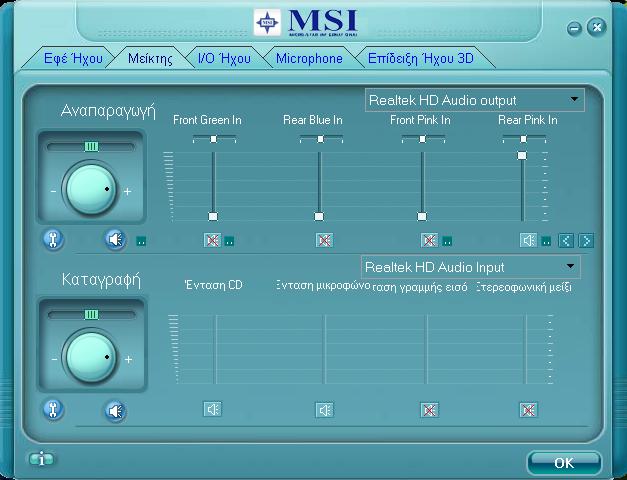Click the Rear Pink In balance slider

click(x=523, y=139)
